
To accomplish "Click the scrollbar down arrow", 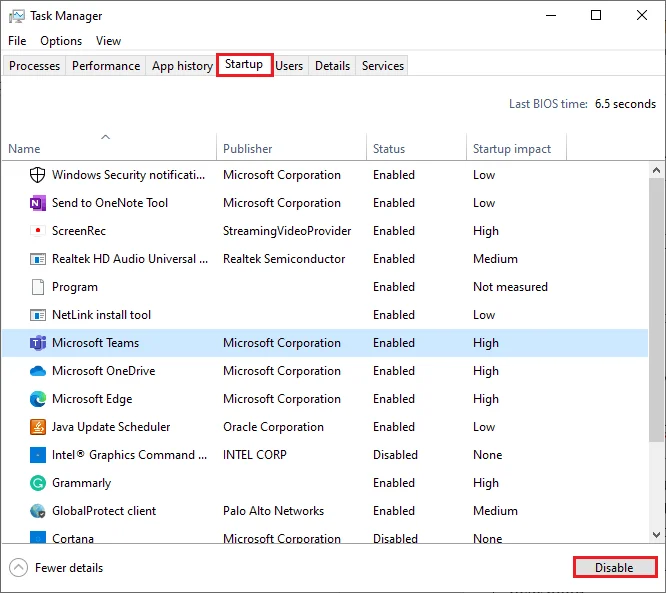I will tap(656, 535).
